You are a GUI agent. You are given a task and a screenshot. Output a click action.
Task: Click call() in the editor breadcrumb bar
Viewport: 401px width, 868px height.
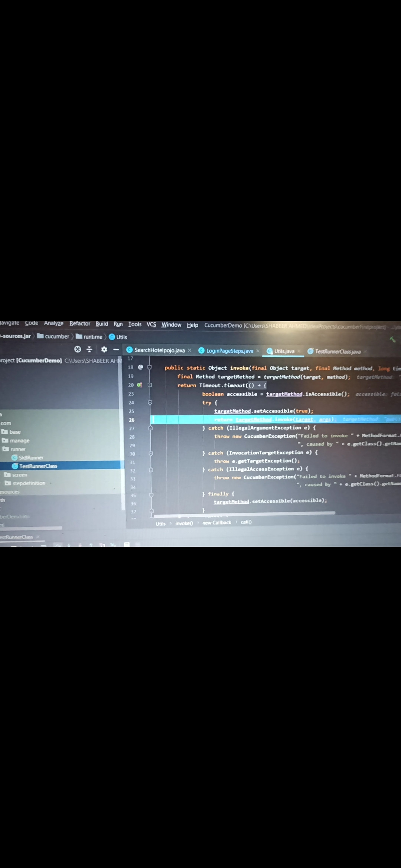[246, 522]
